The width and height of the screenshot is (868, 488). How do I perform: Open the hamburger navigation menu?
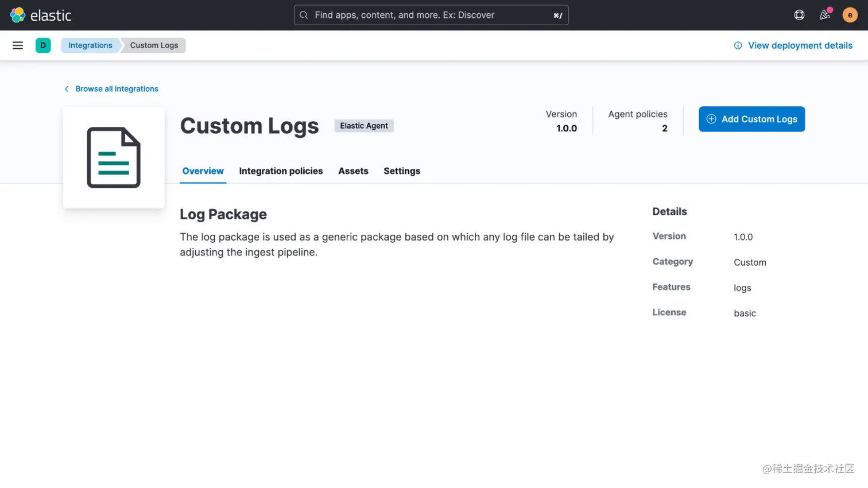18,45
